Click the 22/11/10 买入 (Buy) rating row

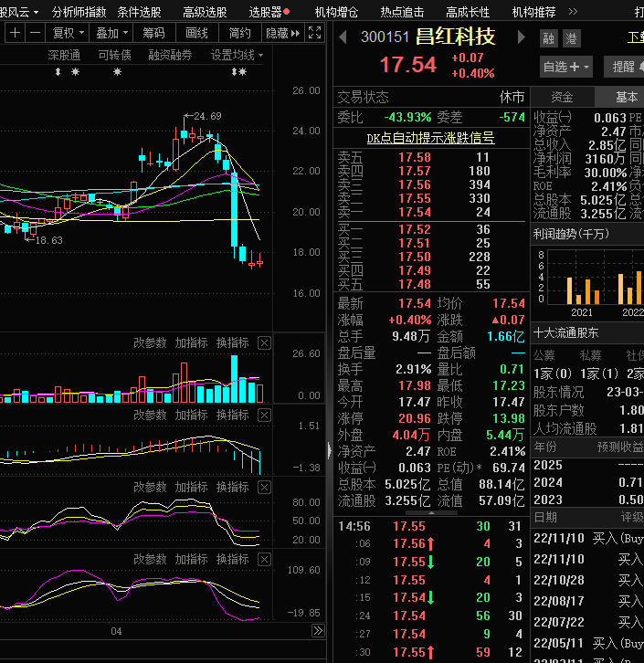click(587, 538)
